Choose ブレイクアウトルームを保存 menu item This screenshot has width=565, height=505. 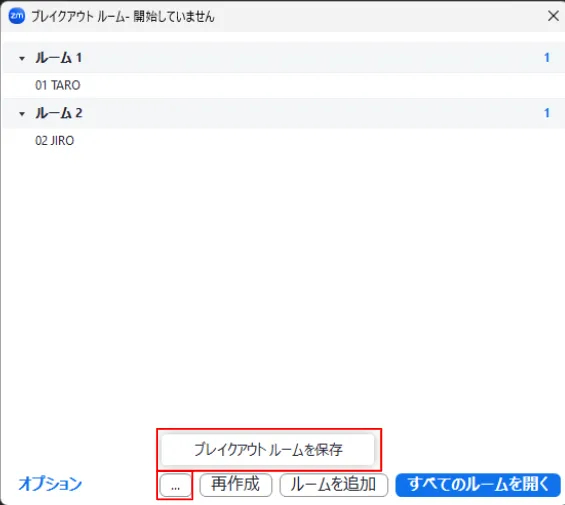click(268, 449)
